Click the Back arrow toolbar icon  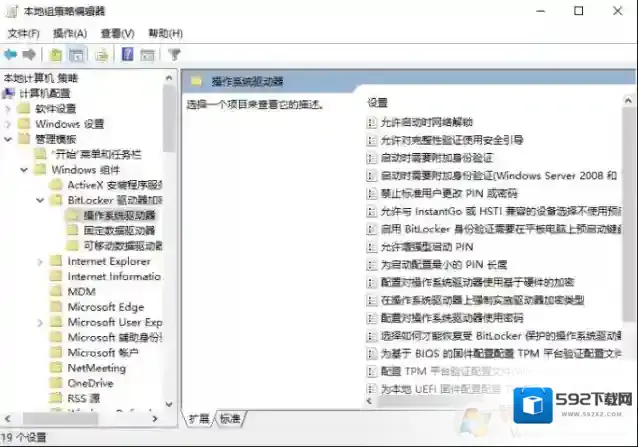click(x=11, y=54)
